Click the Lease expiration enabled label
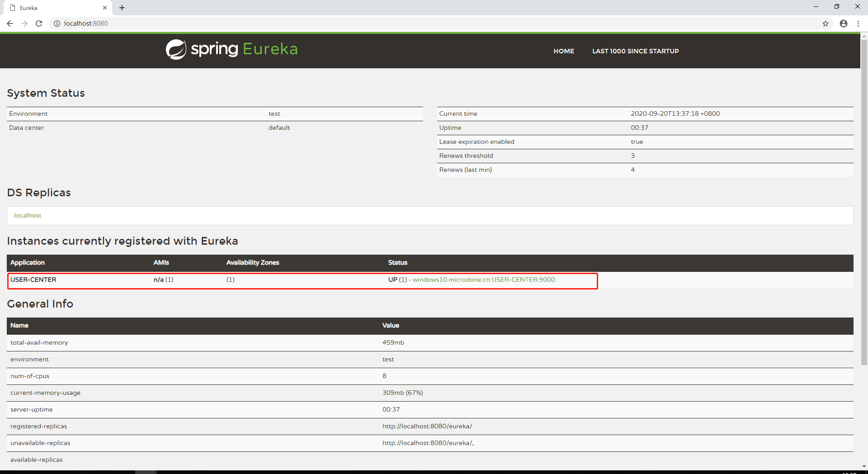This screenshot has height=474, width=868. 477,142
